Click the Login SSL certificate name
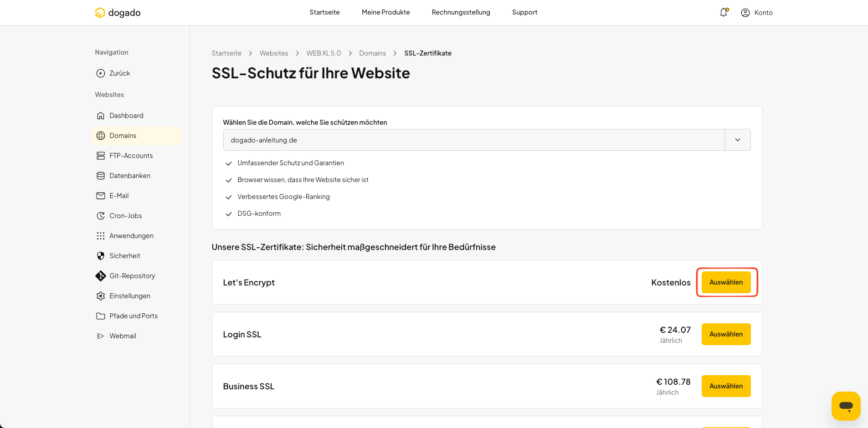Viewport: 868px width, 428px height. tap(242, 334)
